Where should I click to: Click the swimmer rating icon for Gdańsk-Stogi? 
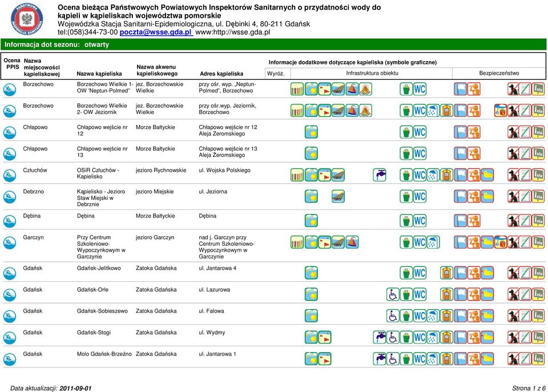click(x=10, y=337)
